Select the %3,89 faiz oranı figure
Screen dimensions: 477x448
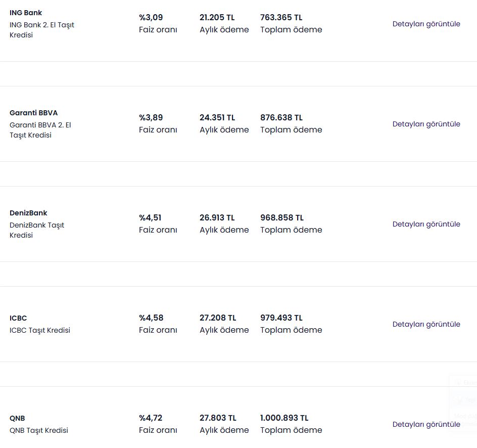pyautogui.click(x=151, y=118)
